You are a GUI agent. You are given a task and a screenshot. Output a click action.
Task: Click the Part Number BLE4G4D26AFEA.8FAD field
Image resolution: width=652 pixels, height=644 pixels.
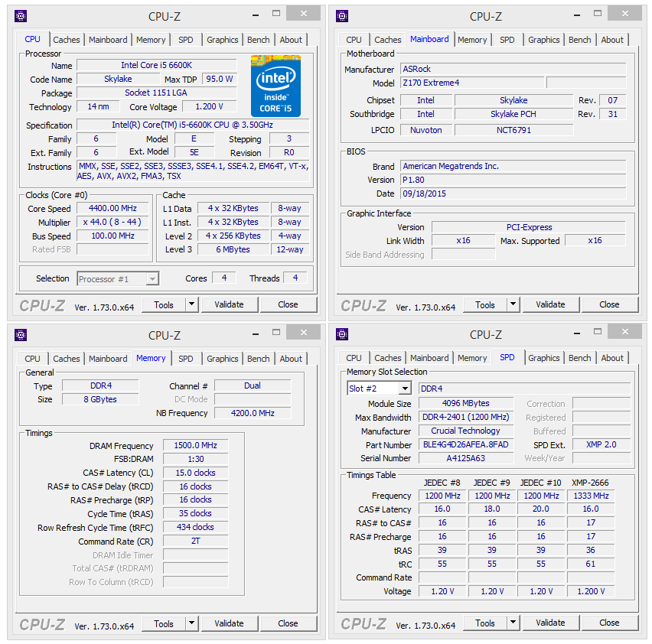[x=466, y=444]
